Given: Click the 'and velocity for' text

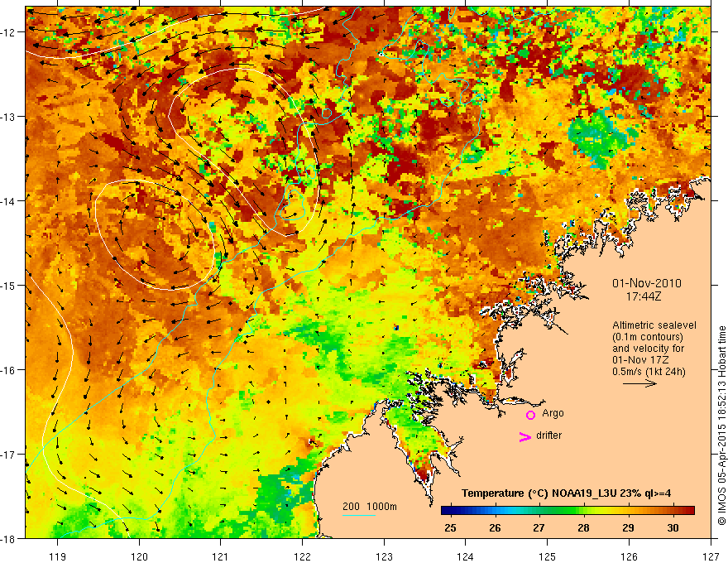Looking at the screenshot, I should pos(648,349).
